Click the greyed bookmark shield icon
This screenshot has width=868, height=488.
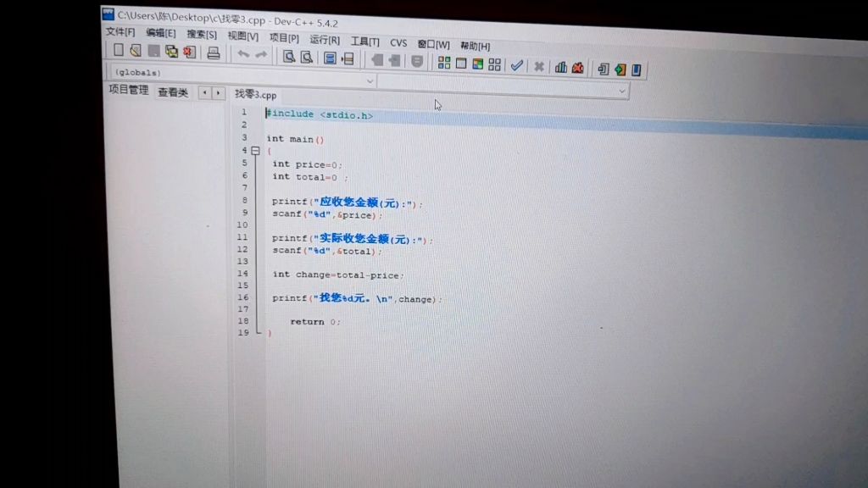(x=417, y=61)
